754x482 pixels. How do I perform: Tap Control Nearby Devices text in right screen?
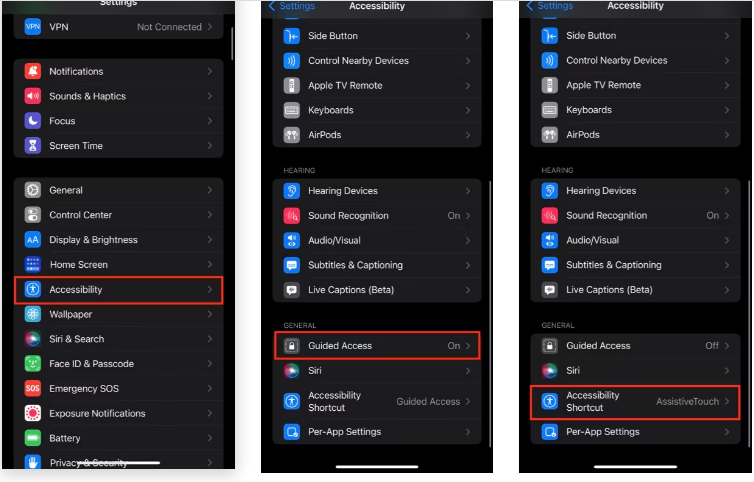tap(616, 60)
